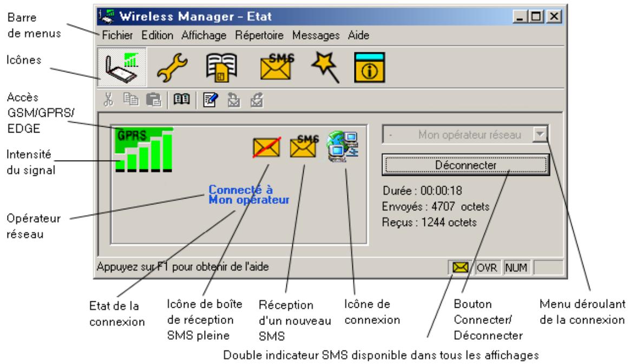Click the globe and computers connection icon
This screenshot has width=629, height=364.
pyautogui.click(x=342, y=146)
